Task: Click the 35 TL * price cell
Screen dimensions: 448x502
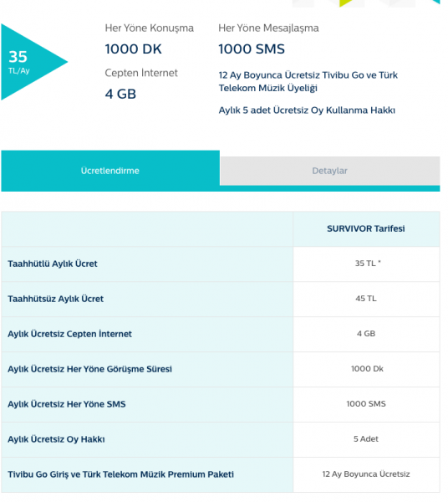Action: pos(366,264)
